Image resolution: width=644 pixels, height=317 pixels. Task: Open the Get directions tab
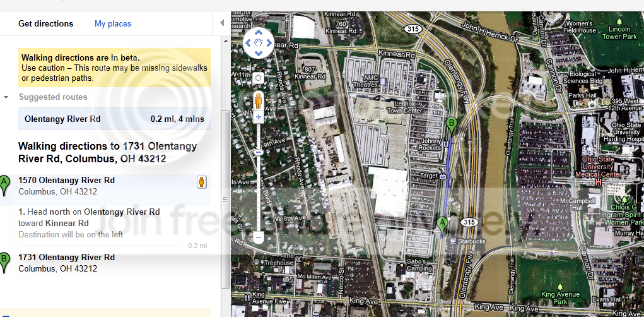point(45,24)
